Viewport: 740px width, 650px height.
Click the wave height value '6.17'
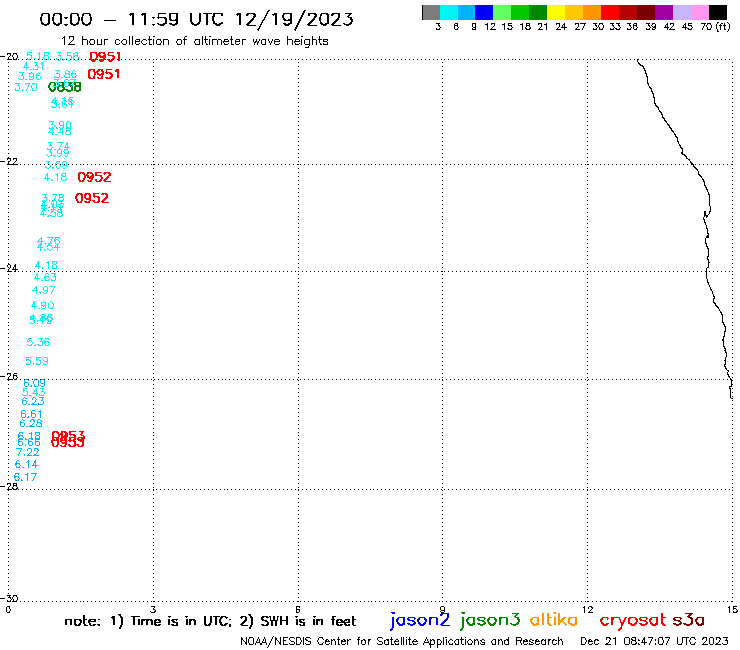[25, 477]
